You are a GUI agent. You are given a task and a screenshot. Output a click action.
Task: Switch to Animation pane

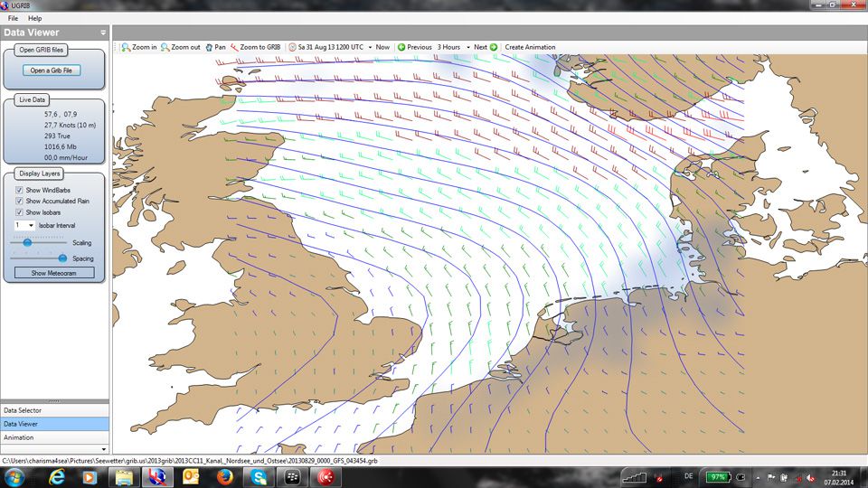click(54, 437)
